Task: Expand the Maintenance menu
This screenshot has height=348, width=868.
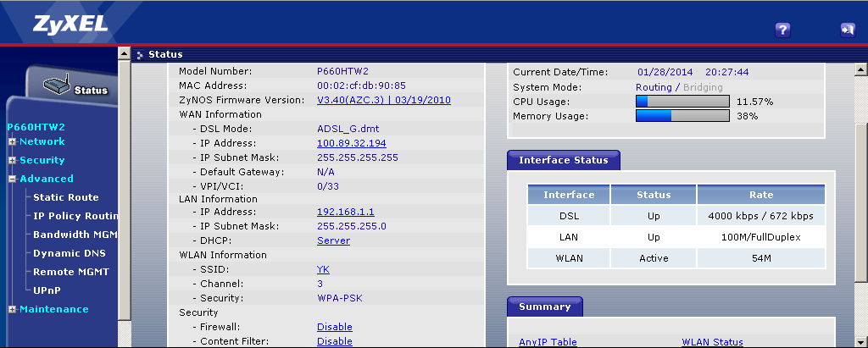Action: point(12,310)
